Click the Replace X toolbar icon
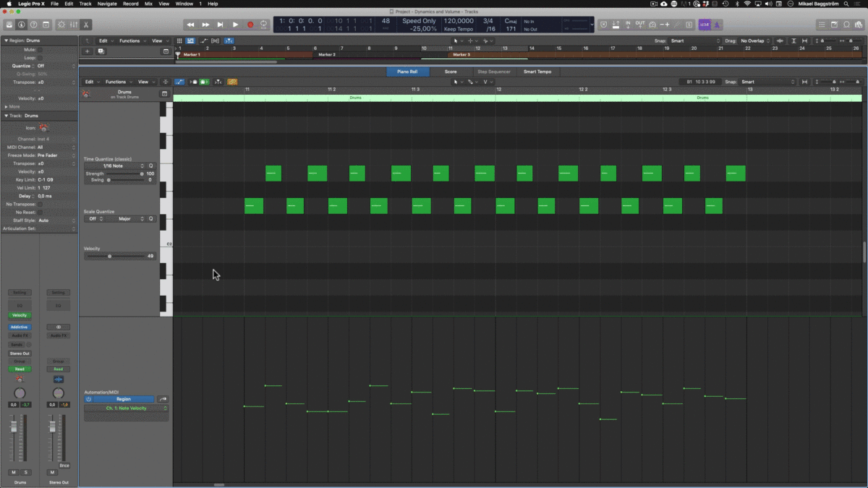The width and height of the screenshot is (868, 488). [x=603, y=25]
